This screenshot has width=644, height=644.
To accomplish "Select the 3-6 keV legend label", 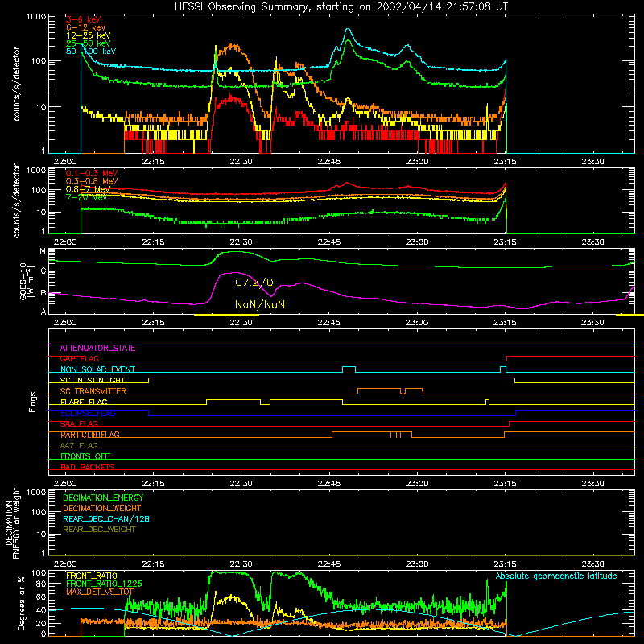I will (84, 19).
